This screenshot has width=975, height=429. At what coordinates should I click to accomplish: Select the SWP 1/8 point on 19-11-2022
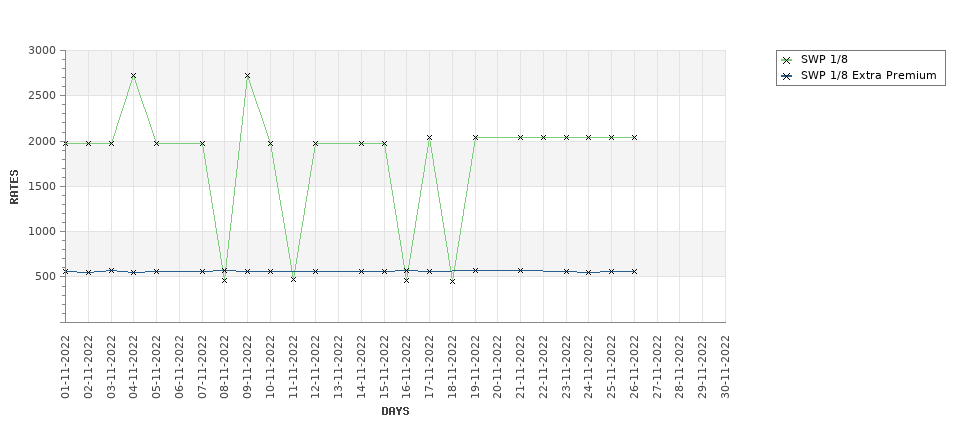coord(475,137)
